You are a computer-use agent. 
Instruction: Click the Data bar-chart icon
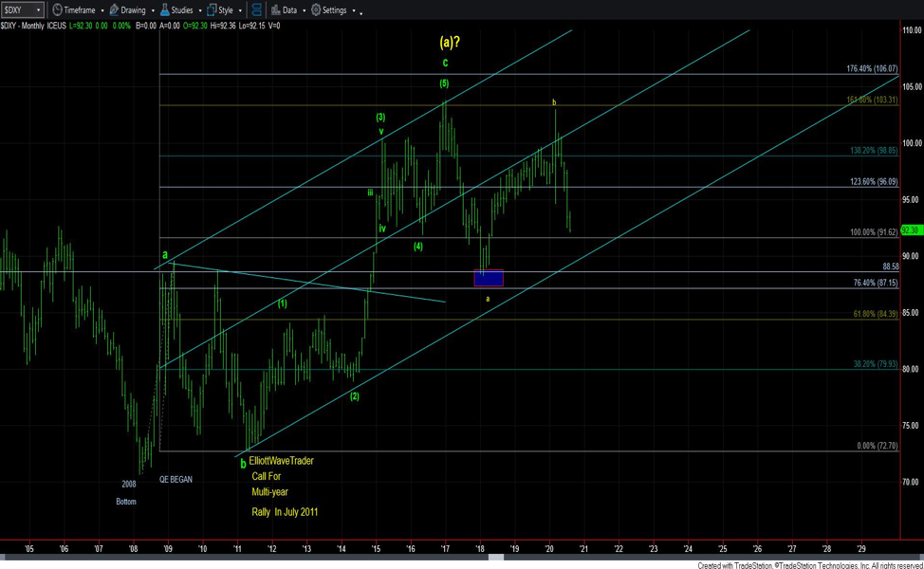tap(275, 9)
